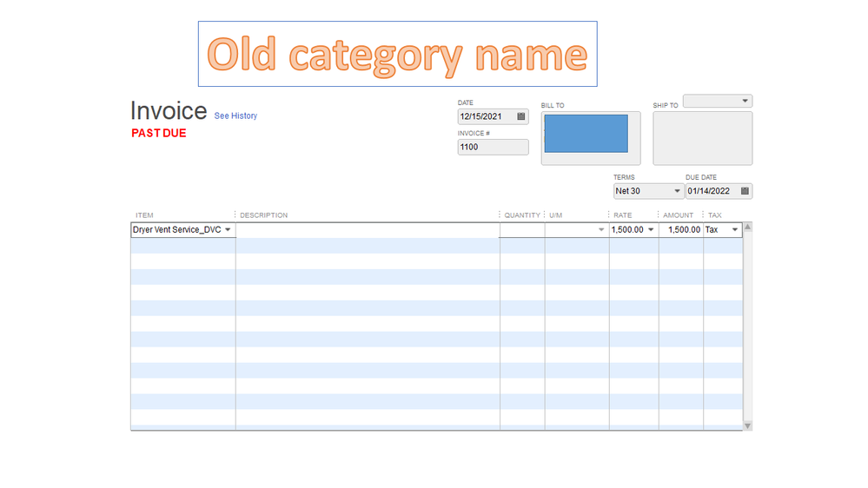Open the due date calendar picker
The image size is (868, 488).
(745, 191)
